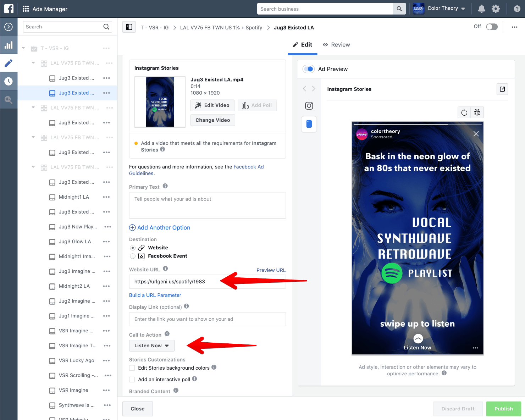525x420 pixels.
Task: Open the Listen Now call-to-action dropdown
Action: [x=151, y=346]
